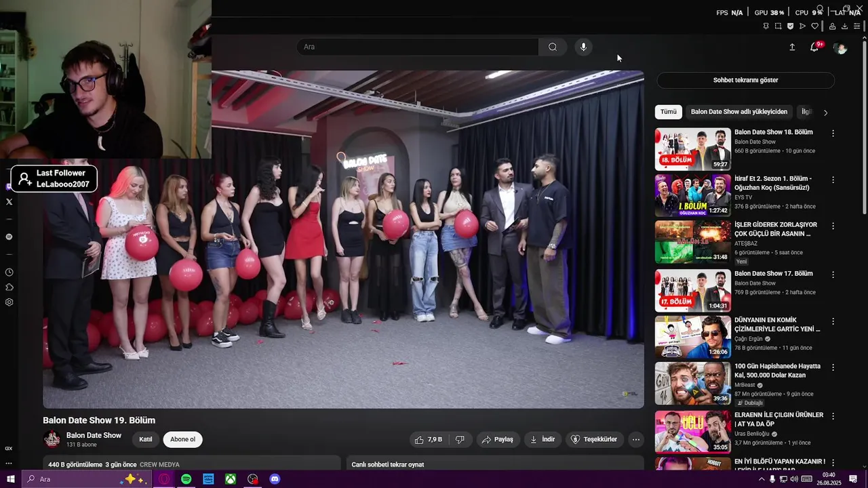Open options for ELRAENN İLE ÇILGIN ÜRÜNLER video
This screenshot has width=868, height=488.
833,416
